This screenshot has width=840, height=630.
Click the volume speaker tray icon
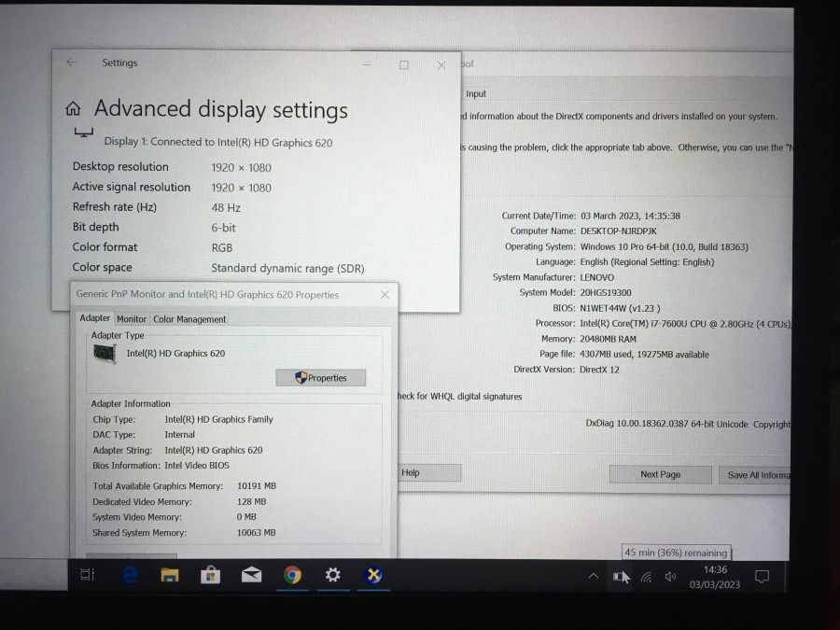coord(670,577)
